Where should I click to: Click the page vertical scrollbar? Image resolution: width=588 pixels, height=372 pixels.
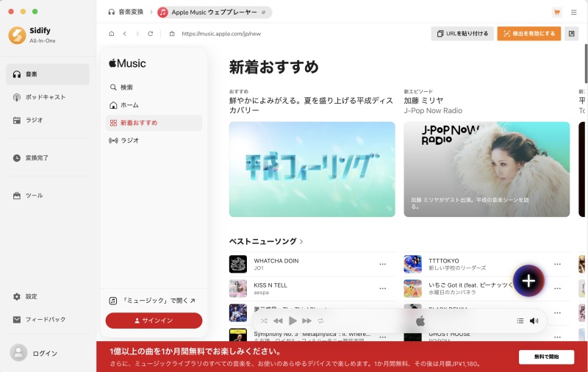click(x=586, y=64)
